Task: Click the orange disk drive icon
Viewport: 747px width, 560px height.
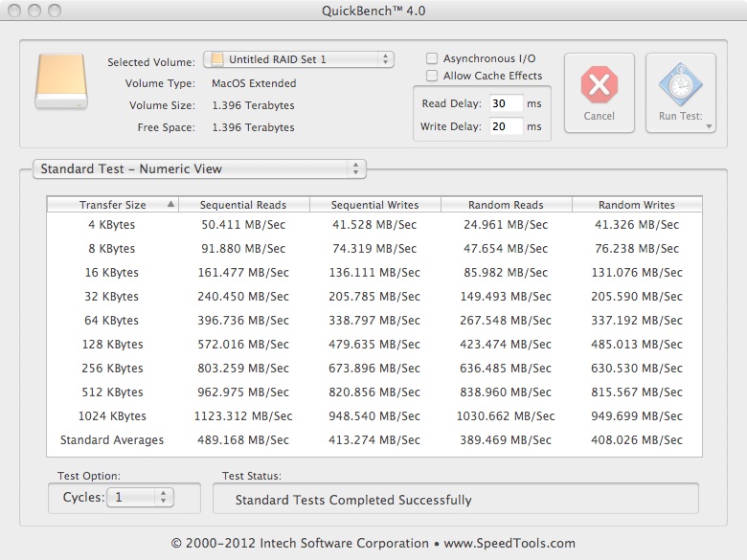Action: (x=61, y=81)
